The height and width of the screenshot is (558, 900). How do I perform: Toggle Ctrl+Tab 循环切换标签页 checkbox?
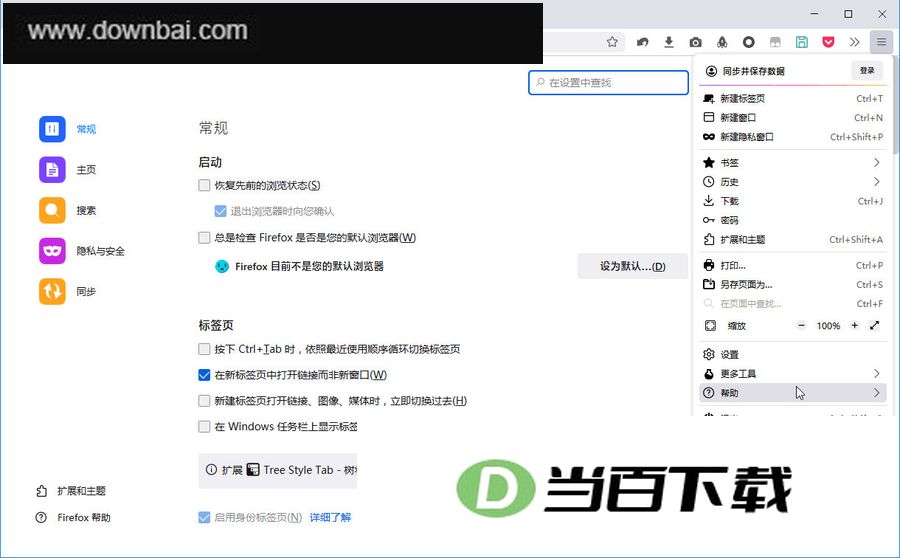pyautogui.click(x=204, y=349)
